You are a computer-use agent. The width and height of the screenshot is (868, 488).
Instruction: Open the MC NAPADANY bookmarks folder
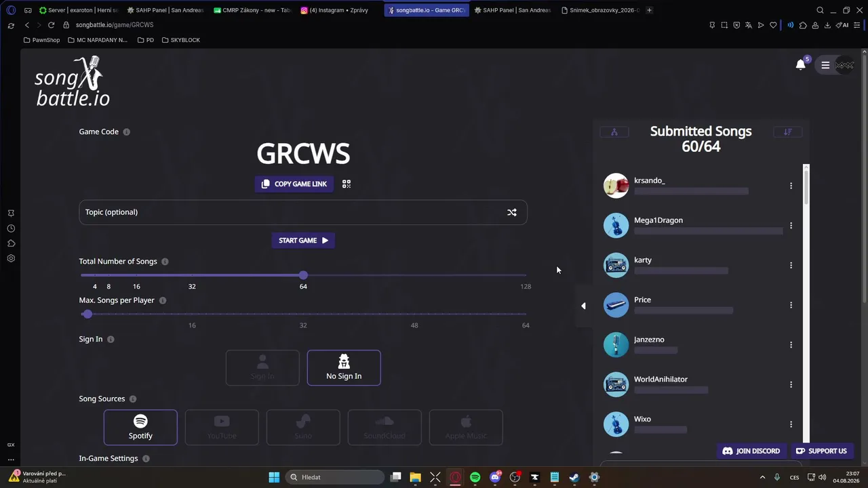click(98, 40)
